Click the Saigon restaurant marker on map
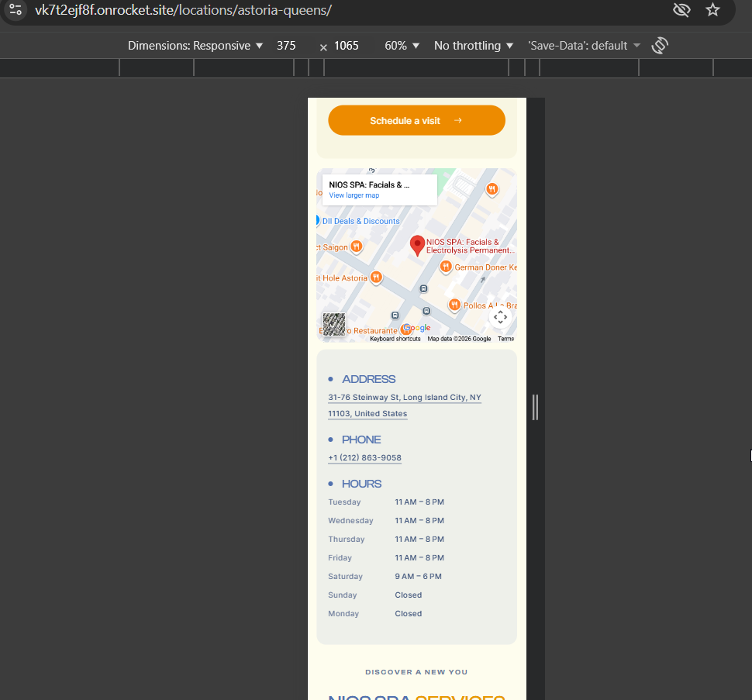Screen dimensions: 752x700 click(x=357, y=247)
